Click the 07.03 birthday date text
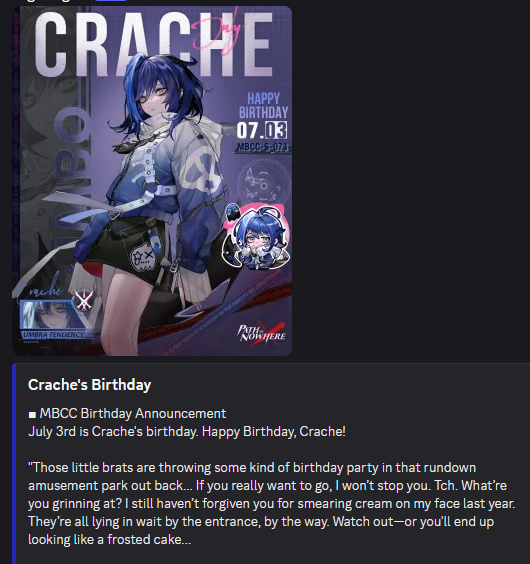Image resolution: width=530 pixels, height=564 pixels. [x=262, y=130]
